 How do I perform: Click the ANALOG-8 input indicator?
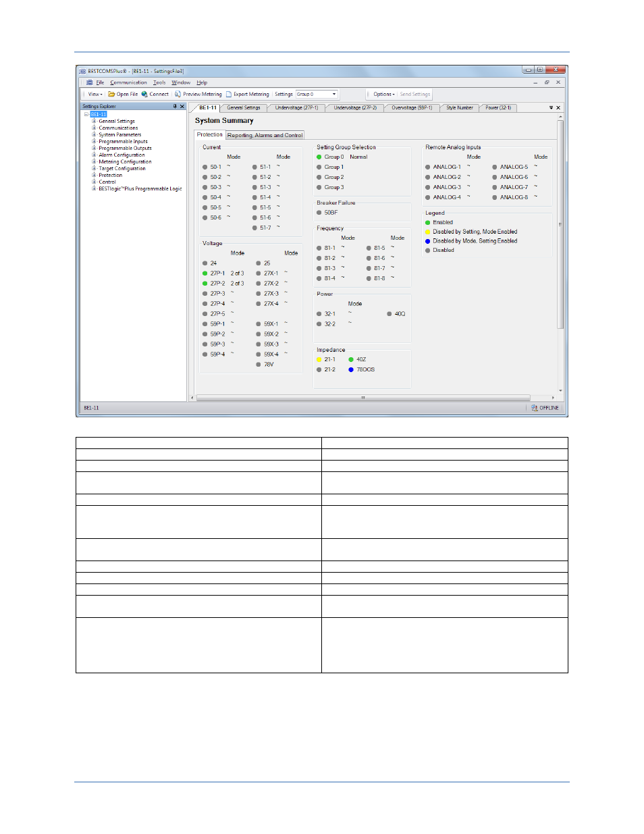point(495,197)
